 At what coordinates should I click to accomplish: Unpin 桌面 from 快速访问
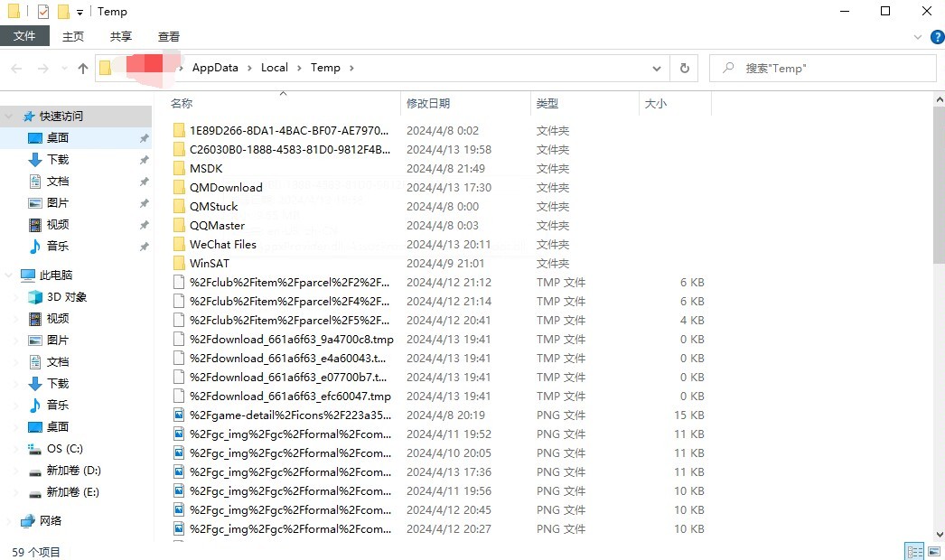coord(142,137)
